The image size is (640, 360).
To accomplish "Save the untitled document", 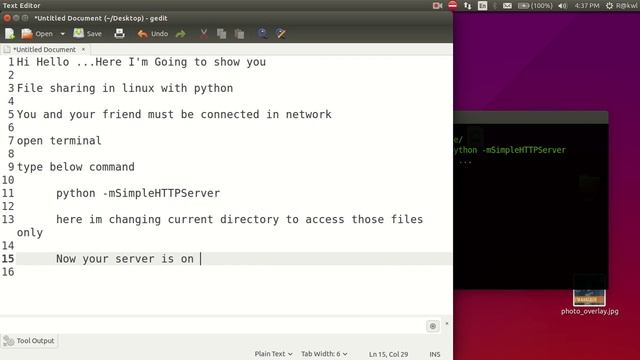I will pos(88,34).
